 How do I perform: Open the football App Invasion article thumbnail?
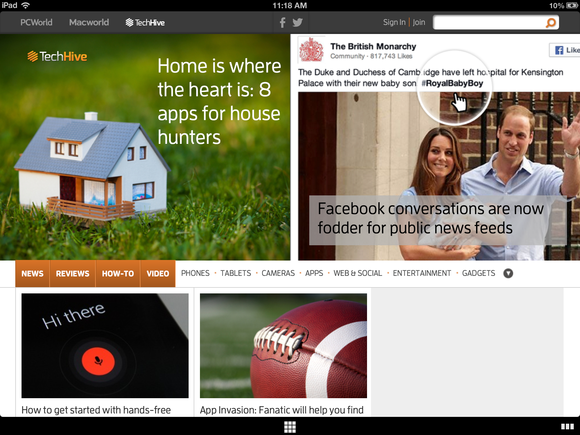point(283,346)
